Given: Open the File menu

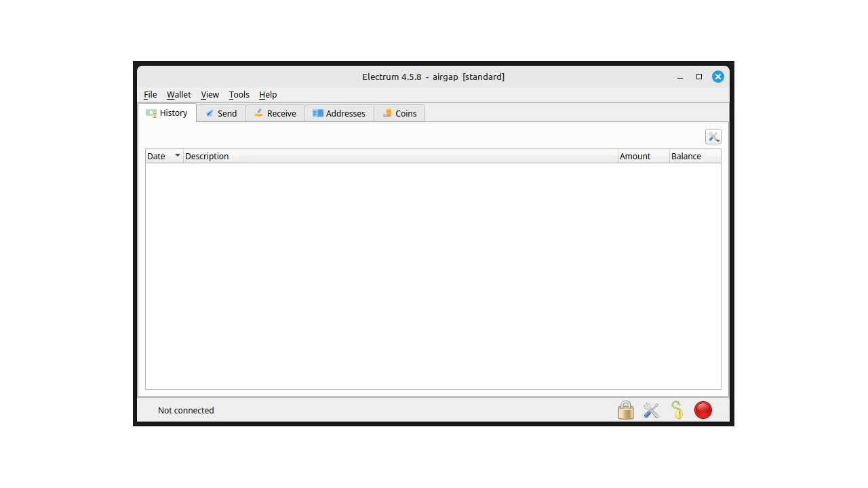Looking at the screenshot, I should [150, 95].
